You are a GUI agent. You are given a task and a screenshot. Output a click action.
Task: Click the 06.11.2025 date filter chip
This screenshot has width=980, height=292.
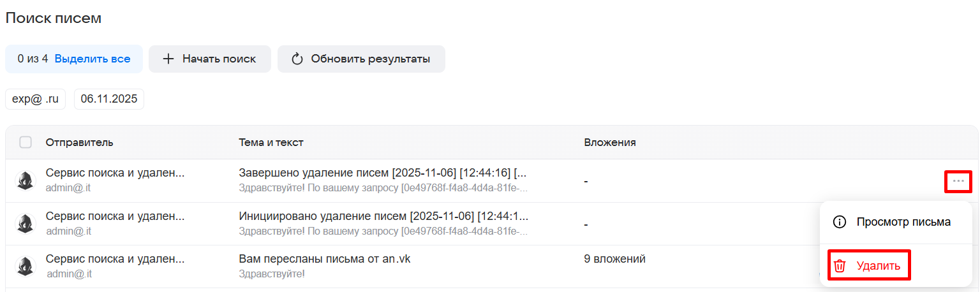click(x=108, y=99)
